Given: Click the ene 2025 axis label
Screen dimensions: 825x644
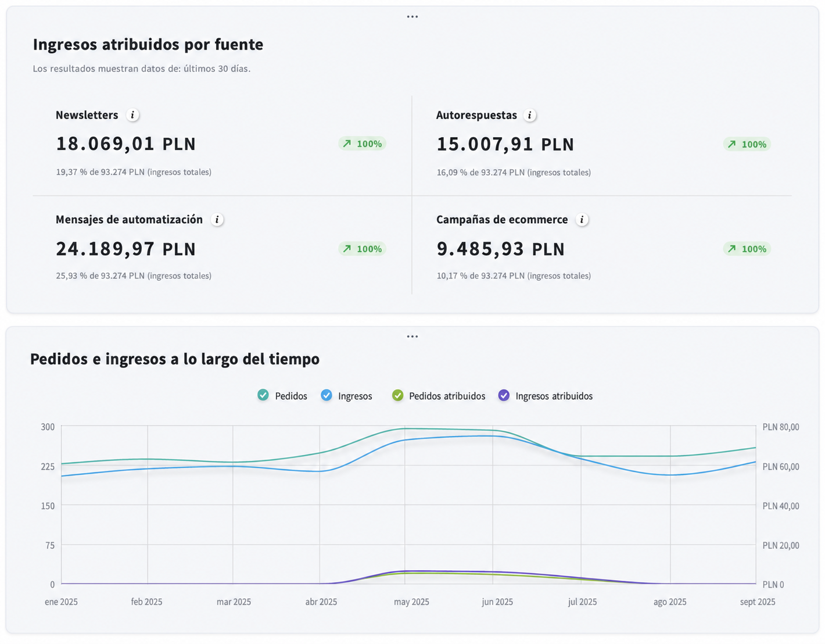Looking at the screenshot, I should (61, 602).
